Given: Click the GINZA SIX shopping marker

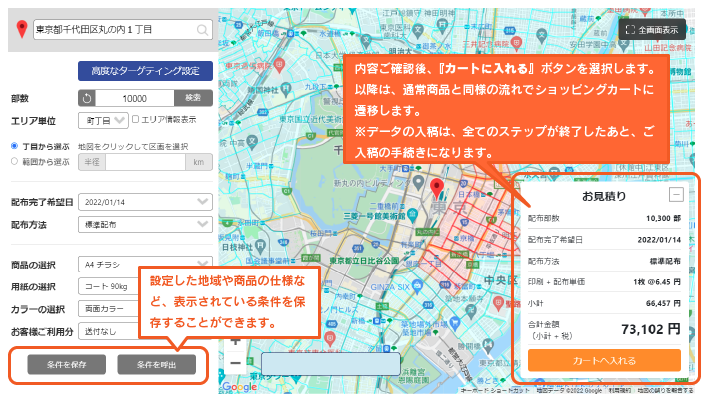Looking at the screenshot, I should point(417,286).
